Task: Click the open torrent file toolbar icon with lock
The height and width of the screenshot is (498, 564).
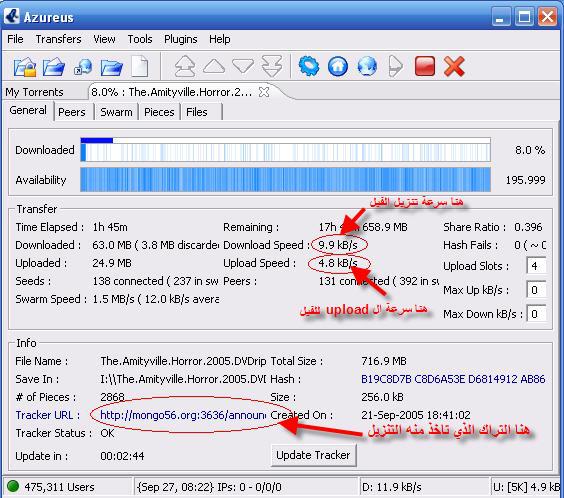Action: coord(24,67)
